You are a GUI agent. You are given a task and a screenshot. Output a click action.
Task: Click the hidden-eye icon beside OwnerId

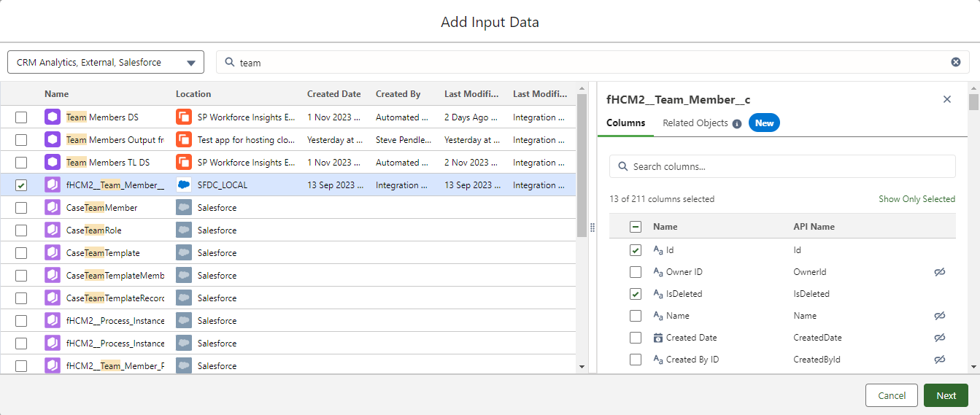pos(940,272)
